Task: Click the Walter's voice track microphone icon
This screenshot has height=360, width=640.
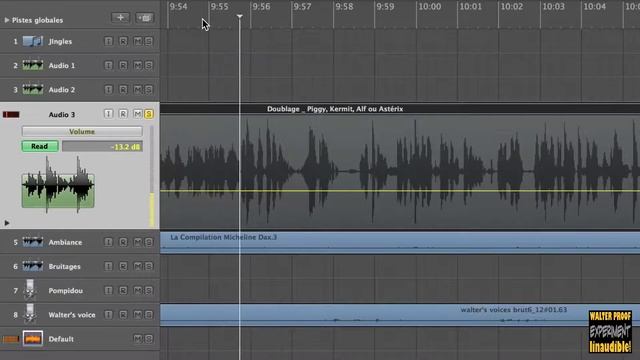Action: 30,314
